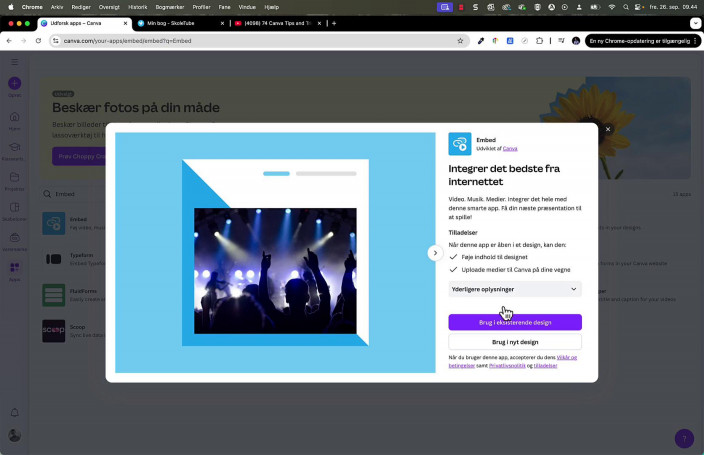Viewport: 704px width, 455px height.
Task: Open the Canva developer link
Action: coord(510,148)
